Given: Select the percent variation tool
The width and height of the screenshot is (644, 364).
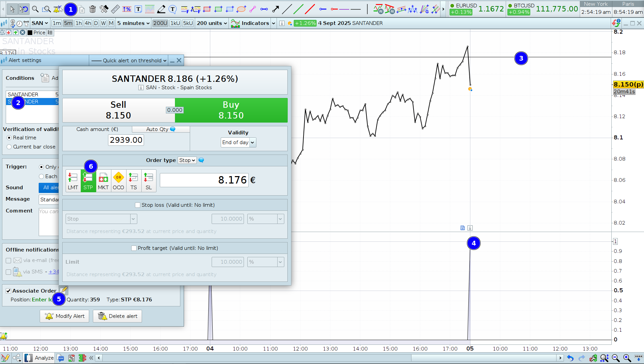Looking at the screenshot, I should (x=127, y=9).
